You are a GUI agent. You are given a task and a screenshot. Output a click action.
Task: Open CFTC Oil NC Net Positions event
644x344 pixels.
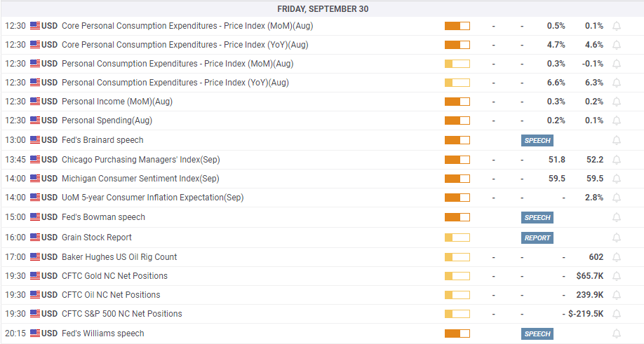(x=111, y=295)
